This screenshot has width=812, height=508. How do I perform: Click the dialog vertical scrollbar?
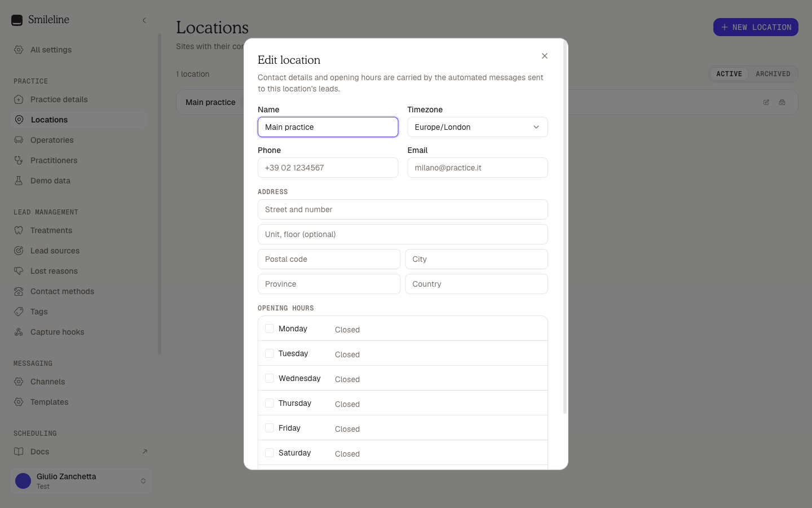565,228
